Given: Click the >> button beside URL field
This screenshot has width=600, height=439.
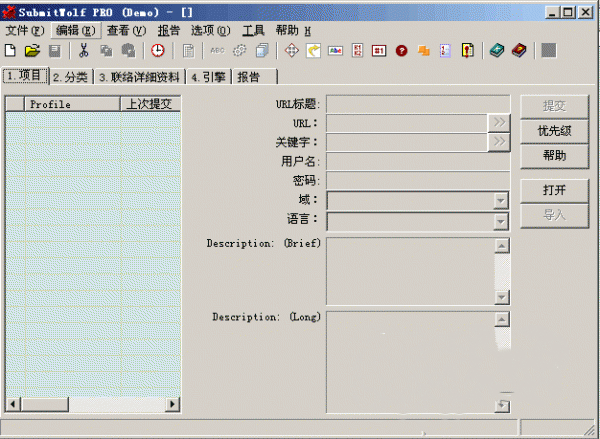Looking at the screenshot, I should click(x=498, y=123).
